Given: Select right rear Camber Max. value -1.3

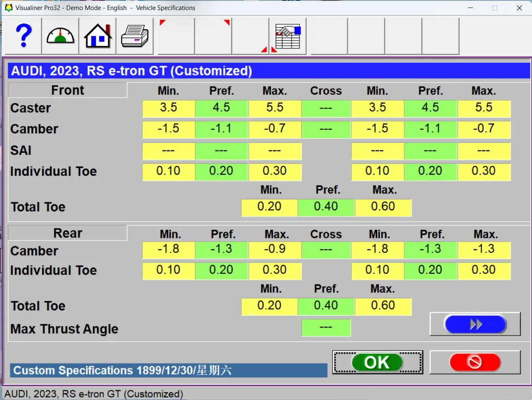Looking at the screenshot, I should pos(484,250).
